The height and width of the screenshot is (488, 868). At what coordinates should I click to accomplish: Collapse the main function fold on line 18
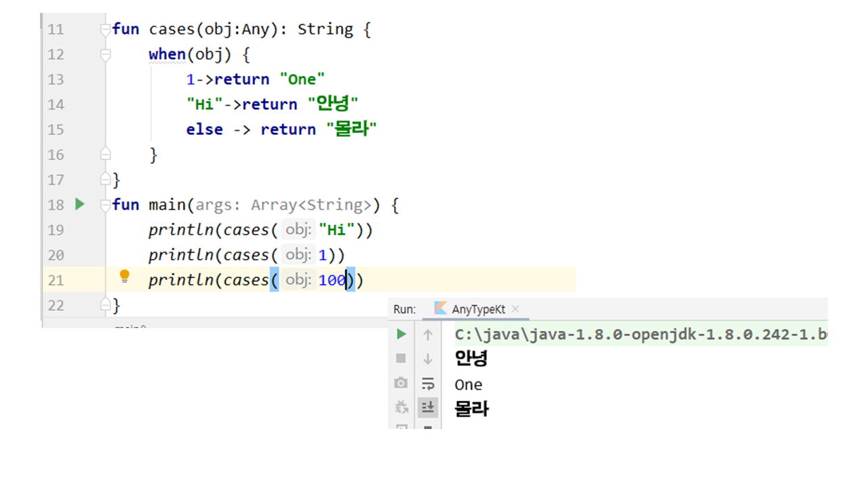105,205
